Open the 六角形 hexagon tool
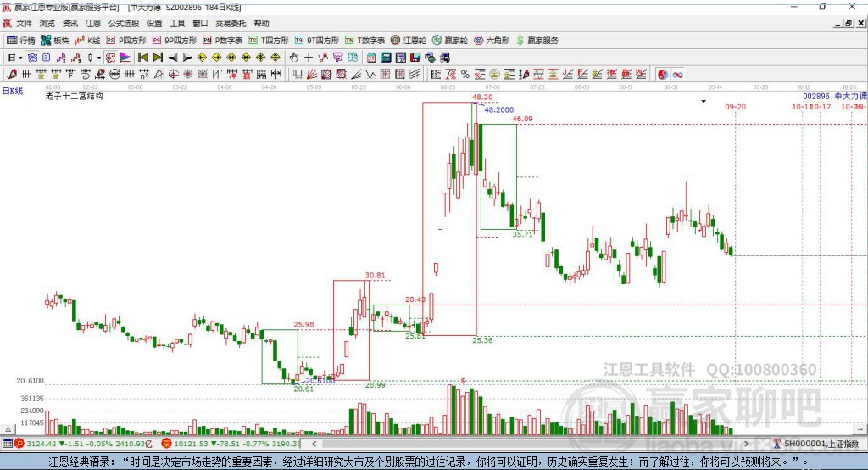 tap(492, 41)
